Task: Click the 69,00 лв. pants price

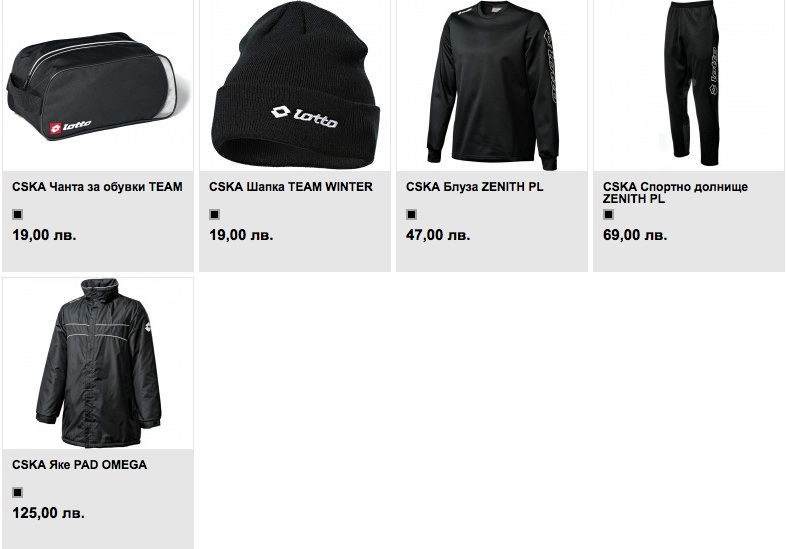Action: click(635, 235)
